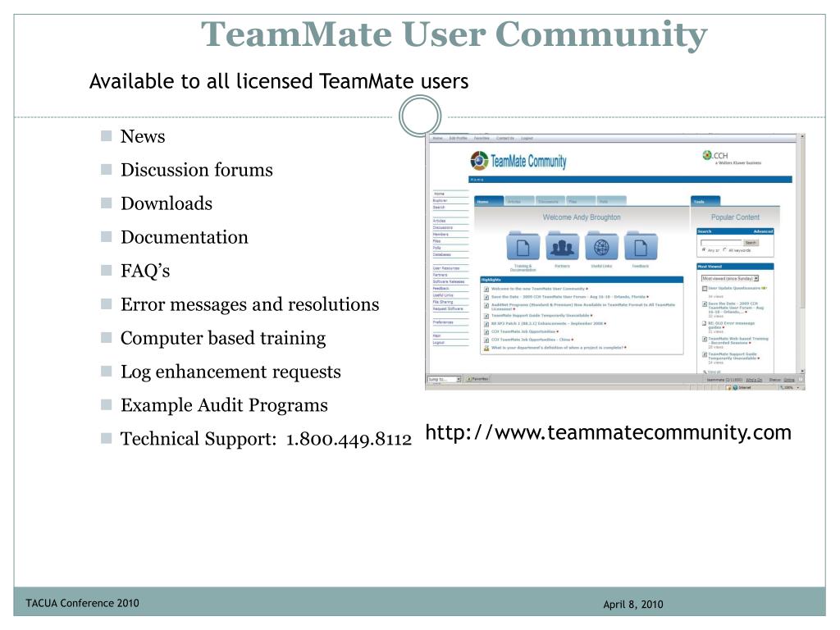Select the Any or radio button

704,249
